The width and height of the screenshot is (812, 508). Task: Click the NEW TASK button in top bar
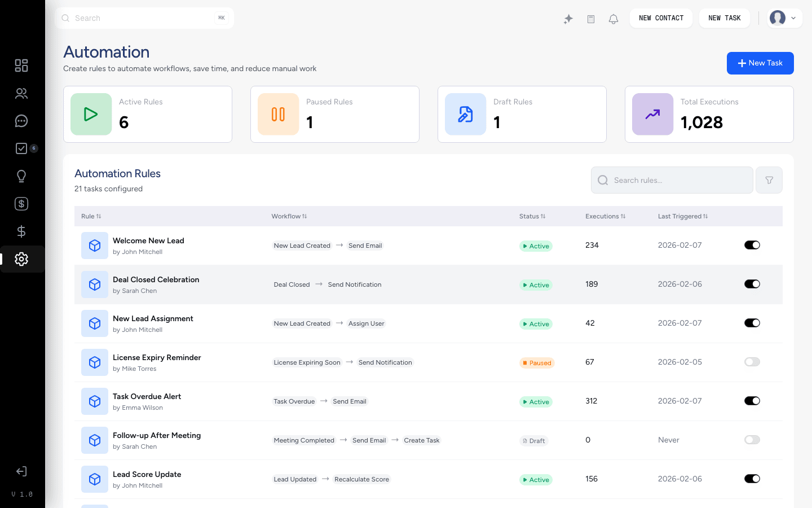coord(725,18)
